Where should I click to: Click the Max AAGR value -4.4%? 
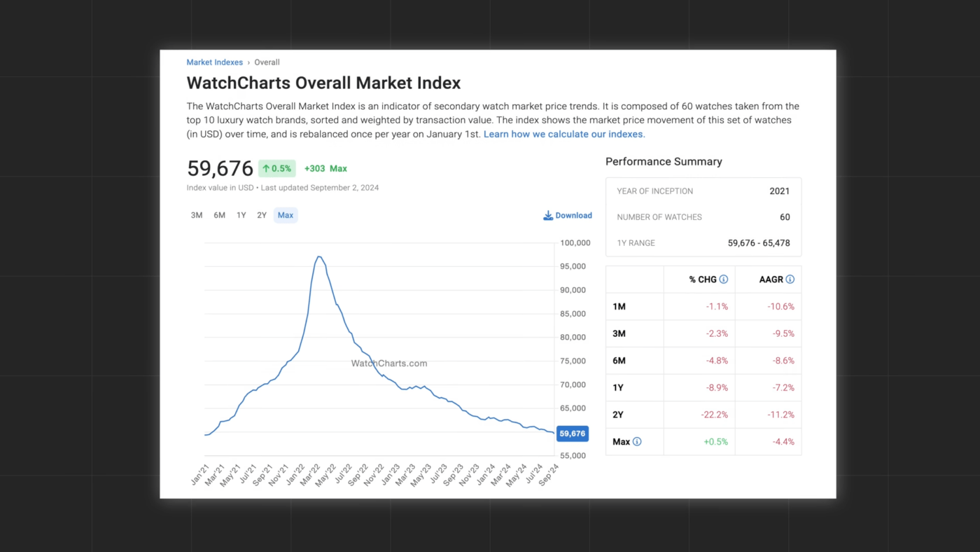pyautogui.click(x=783, y=442)
